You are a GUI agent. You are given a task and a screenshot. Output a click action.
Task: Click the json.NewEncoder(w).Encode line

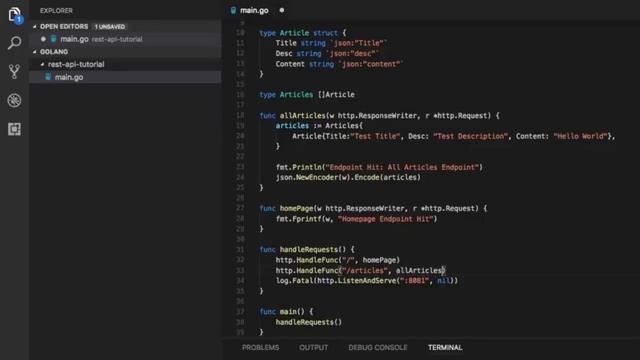348,178
